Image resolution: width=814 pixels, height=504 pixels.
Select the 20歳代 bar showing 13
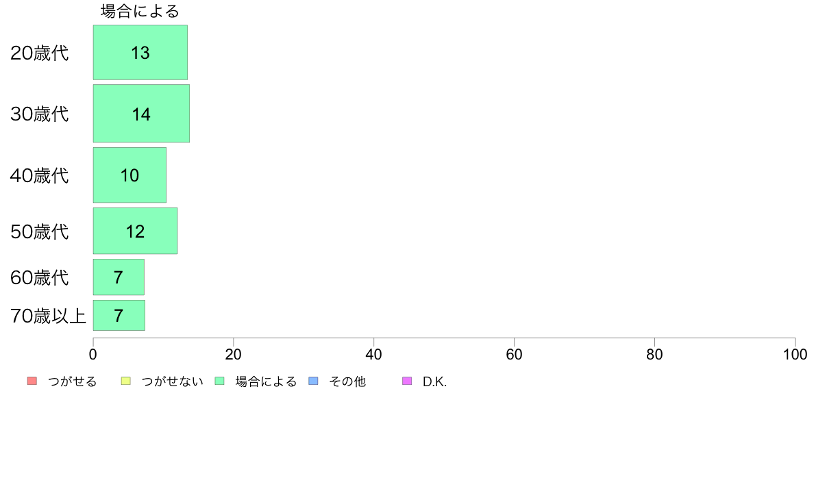click(x=140, y=53)
